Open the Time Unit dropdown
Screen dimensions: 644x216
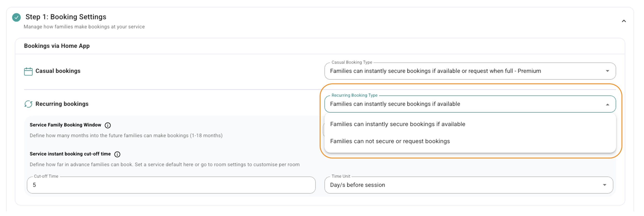click(468, 185)
